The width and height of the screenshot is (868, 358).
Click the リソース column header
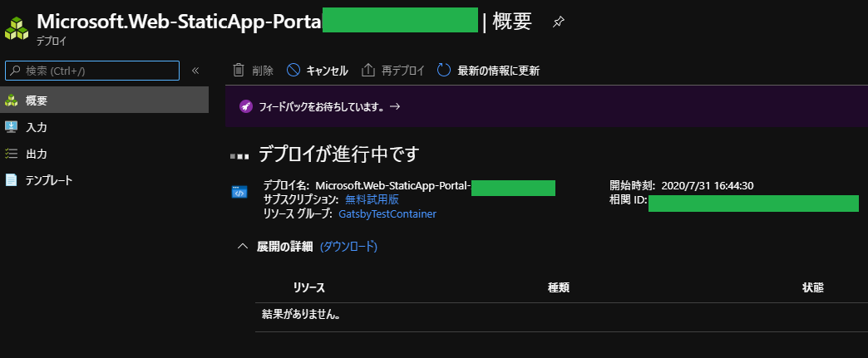(x=309, y=287)
